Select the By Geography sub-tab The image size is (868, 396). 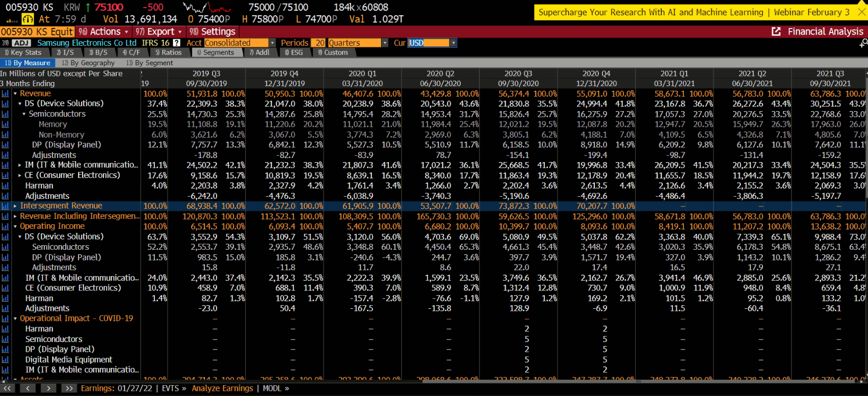[x=88, y=63]
